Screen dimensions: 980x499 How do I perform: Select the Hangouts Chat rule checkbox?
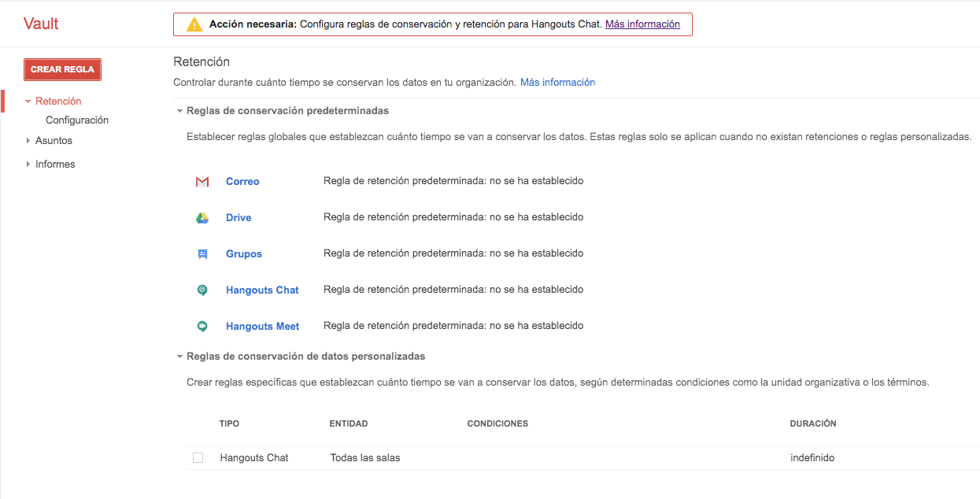(198, 458)
